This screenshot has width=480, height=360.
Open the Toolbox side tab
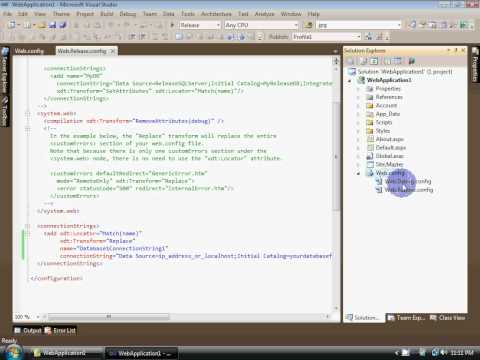(x=5, y=111)
